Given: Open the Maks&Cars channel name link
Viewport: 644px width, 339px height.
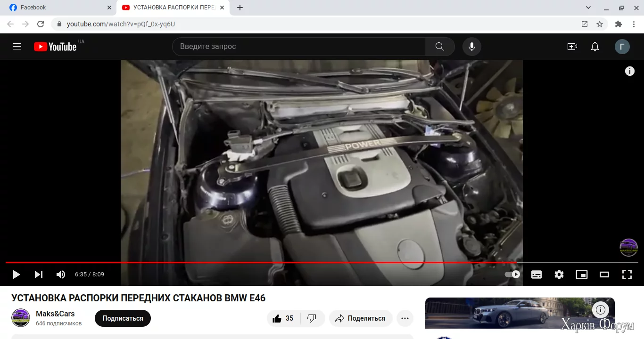Looking at the screenshot, I should (x=55, y=314).
